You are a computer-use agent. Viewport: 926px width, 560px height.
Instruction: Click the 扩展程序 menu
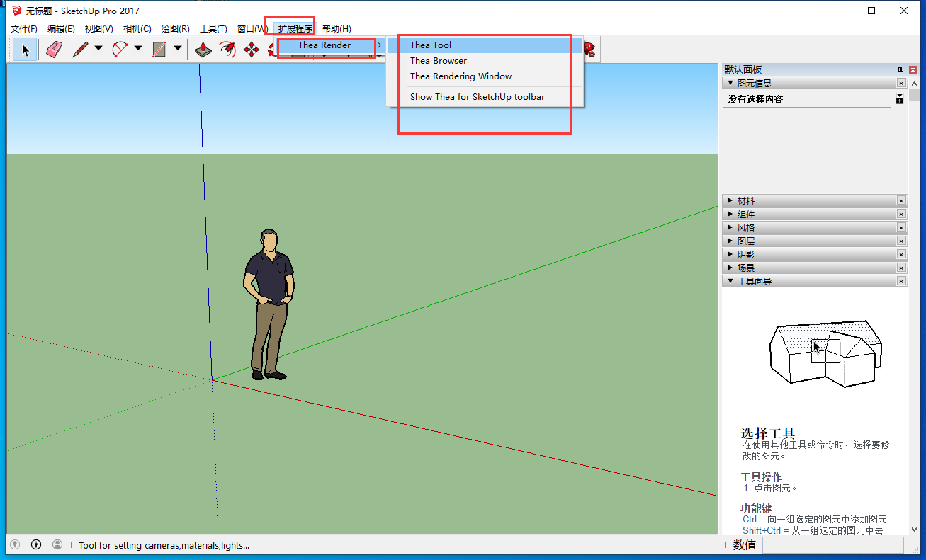(x=295, y=29)
